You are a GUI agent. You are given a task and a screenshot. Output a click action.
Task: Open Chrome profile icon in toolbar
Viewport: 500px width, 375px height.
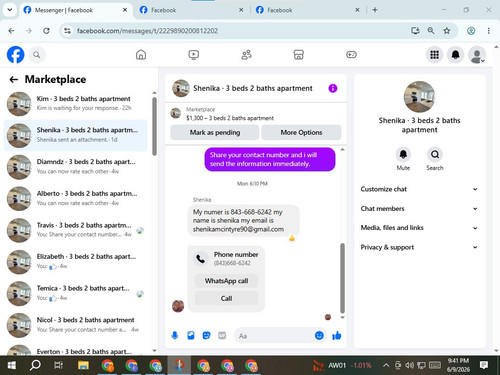tap(471, 31)
